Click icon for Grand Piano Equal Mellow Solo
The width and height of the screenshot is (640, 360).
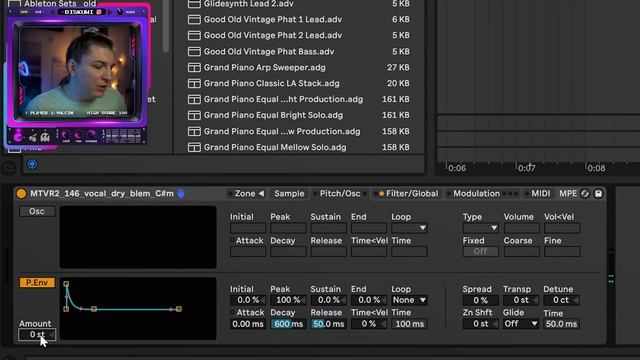click(x=194, y=147)
